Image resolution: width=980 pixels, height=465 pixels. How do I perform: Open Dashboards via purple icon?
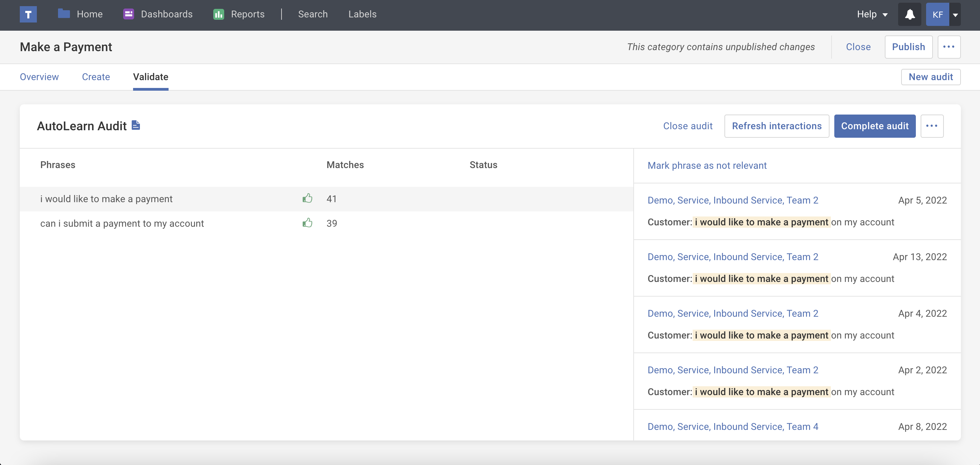pyautogui.click(x=128, y=14)
